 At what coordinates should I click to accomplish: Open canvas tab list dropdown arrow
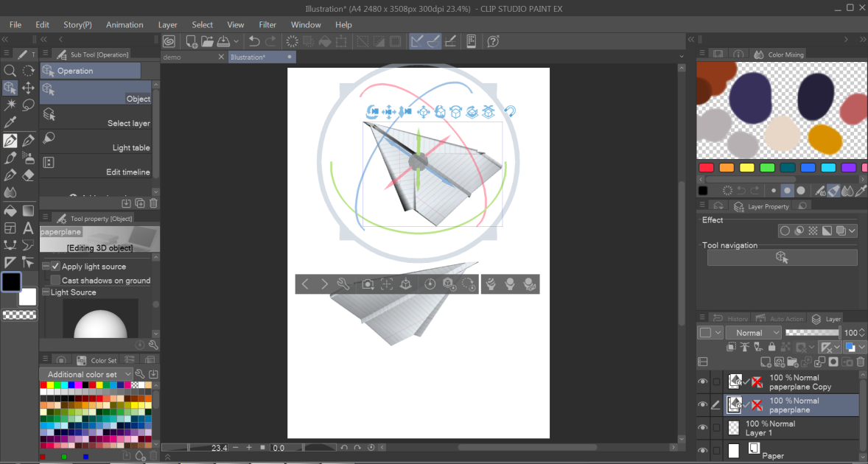pyautogui.click(x=682, y=57)
